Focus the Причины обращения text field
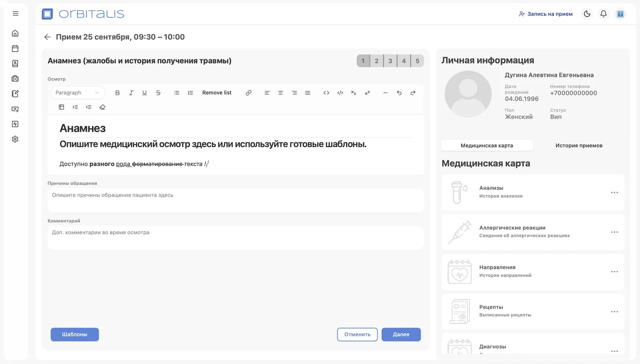Viewport: 640px width, 364px height. (x=236, y=201)
